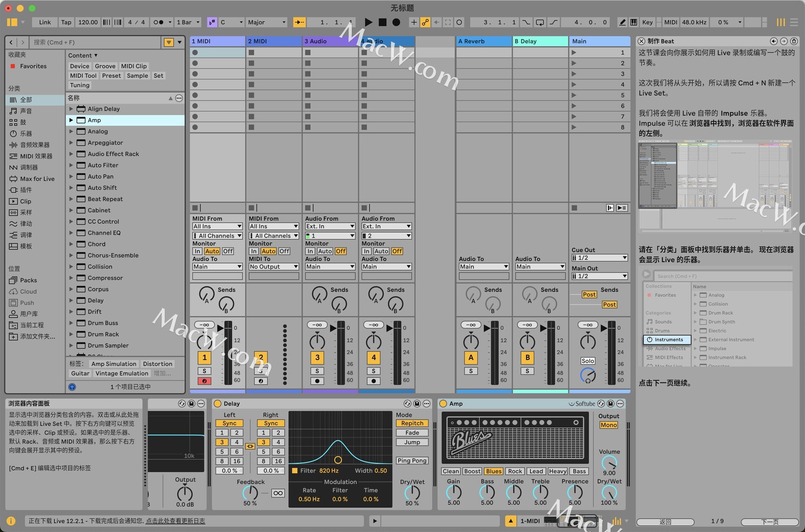Click the browser search field

(x=96, y=42)
